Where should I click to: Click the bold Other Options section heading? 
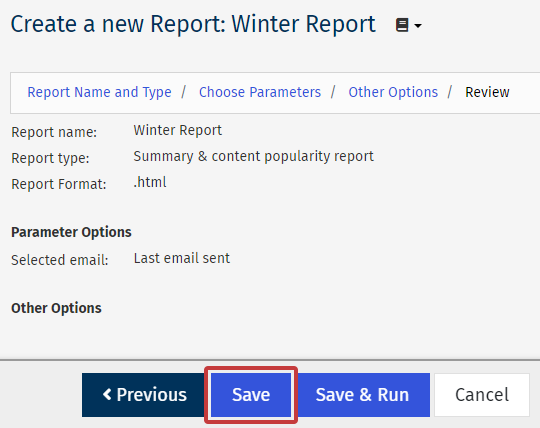[x=56, y=308]
